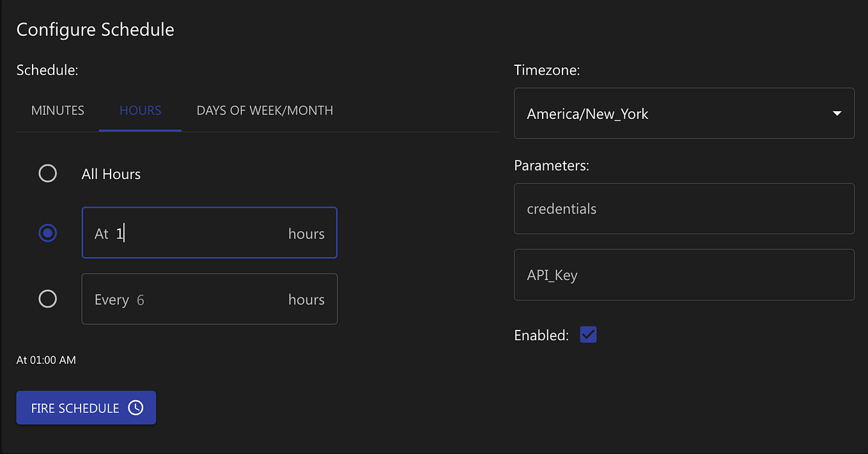868x454 pixels.
Task: Select the All Hours radio button
Action: [47, 173]
